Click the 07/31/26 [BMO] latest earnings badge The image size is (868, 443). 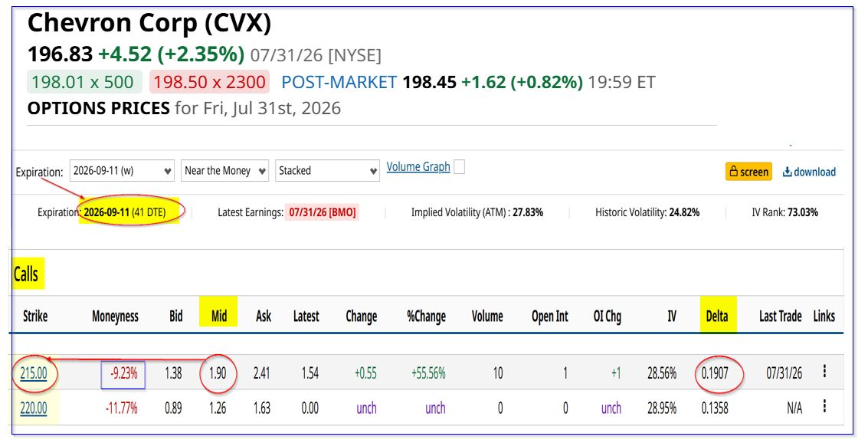pos(323,212)
